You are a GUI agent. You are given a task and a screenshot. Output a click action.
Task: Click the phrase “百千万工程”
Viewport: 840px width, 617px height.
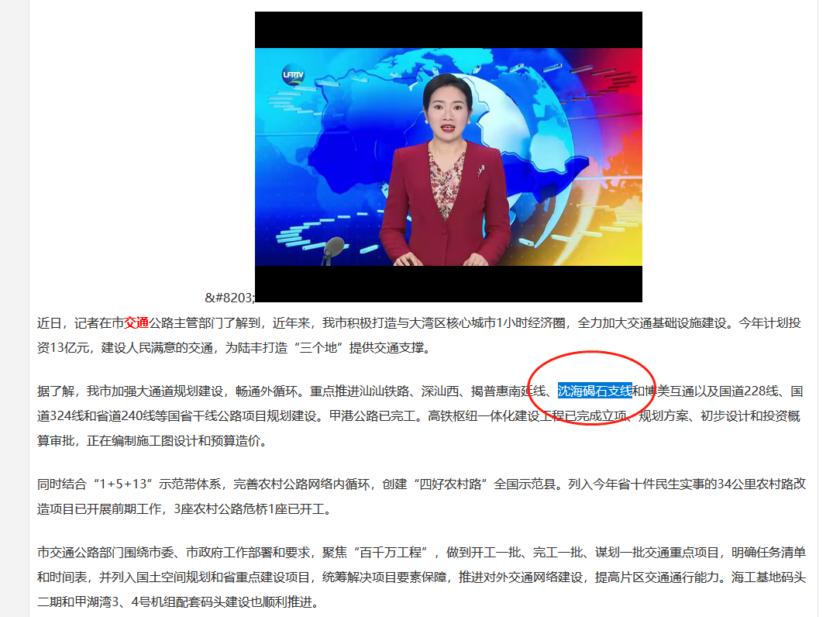point(390,552)
